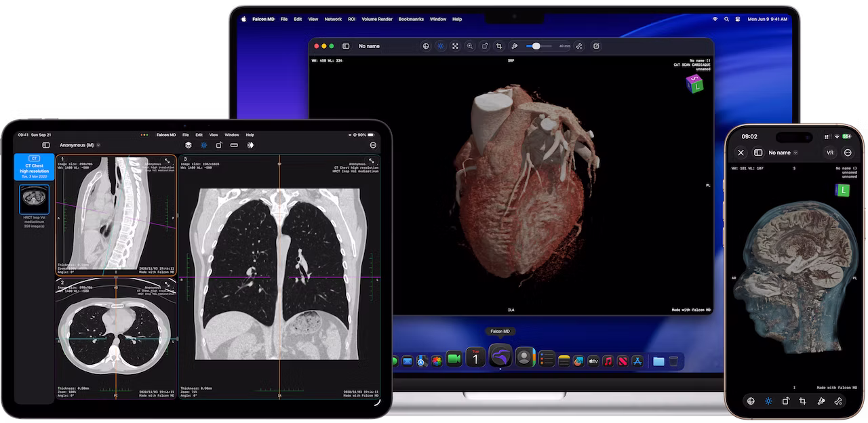The image size is (868, 423).
Task: Launch Falcon MD from the Mac dock
Action: point(500,357)
